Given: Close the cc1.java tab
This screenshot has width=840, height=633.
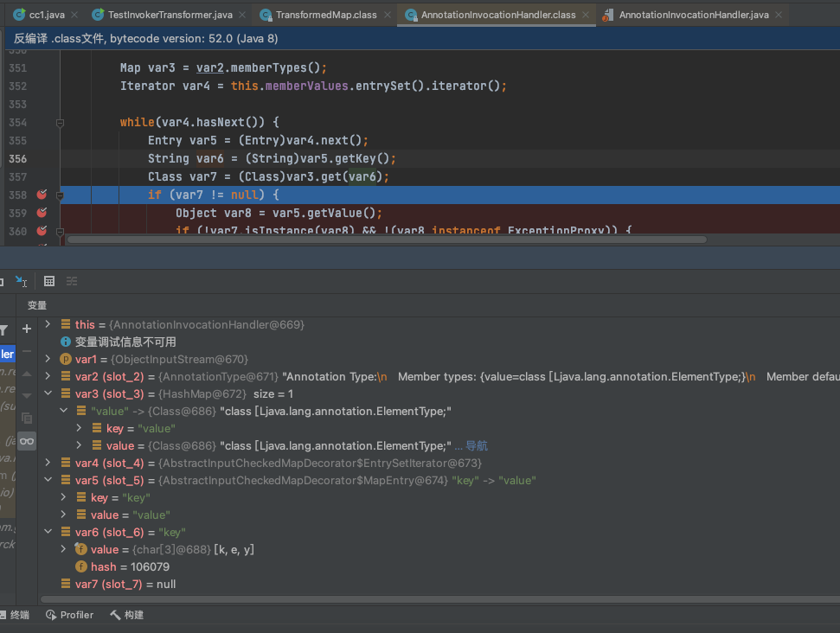Looking at the screenshot, I should tap(74, 15).
